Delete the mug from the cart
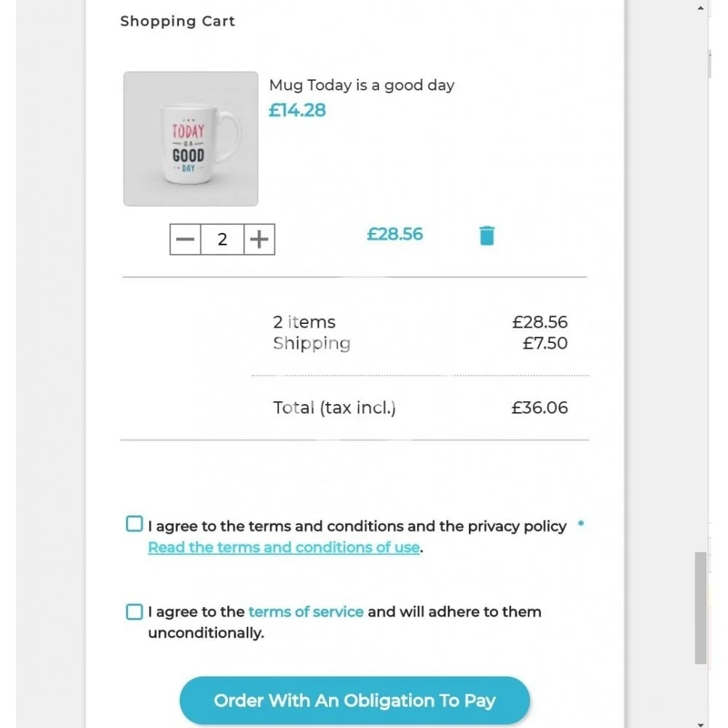The height and width of the screenshot is (728, 728). pos(487,236)
